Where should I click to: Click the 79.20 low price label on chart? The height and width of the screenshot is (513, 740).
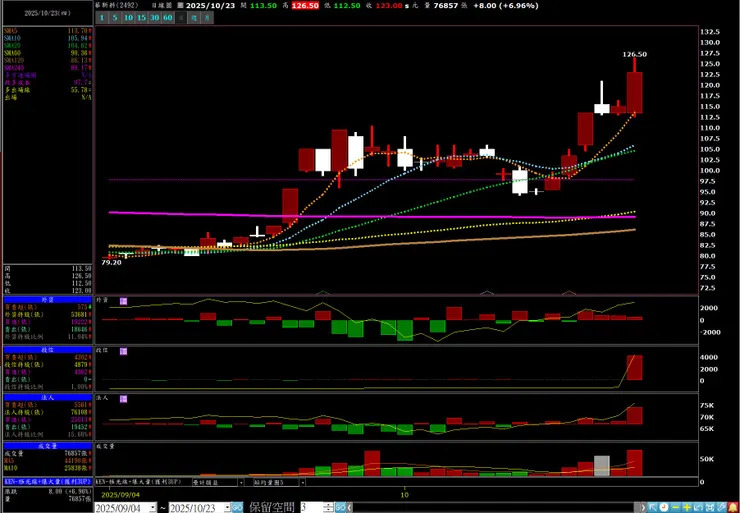point(111,262)
